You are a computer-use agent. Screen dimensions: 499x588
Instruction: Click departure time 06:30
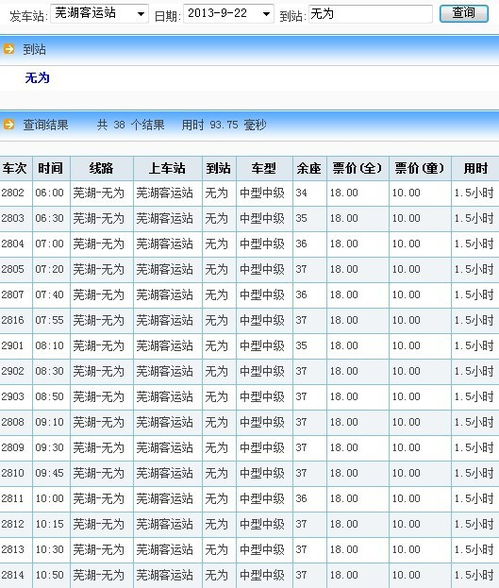pyautogui.click(x=49, y=218)
